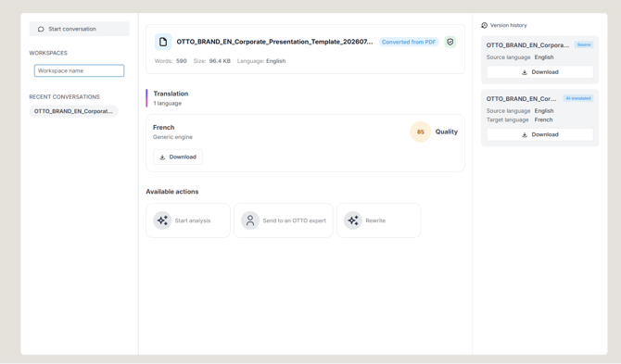
Task: Click the WORKSPACES sidebar heading
Action: [48, 53]
